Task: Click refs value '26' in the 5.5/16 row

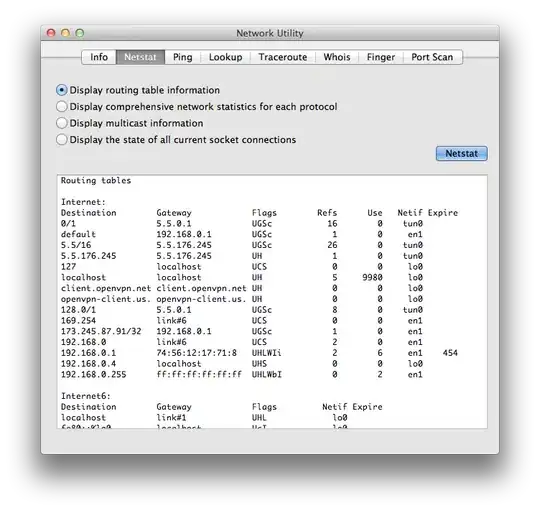Action: point(332,245)
